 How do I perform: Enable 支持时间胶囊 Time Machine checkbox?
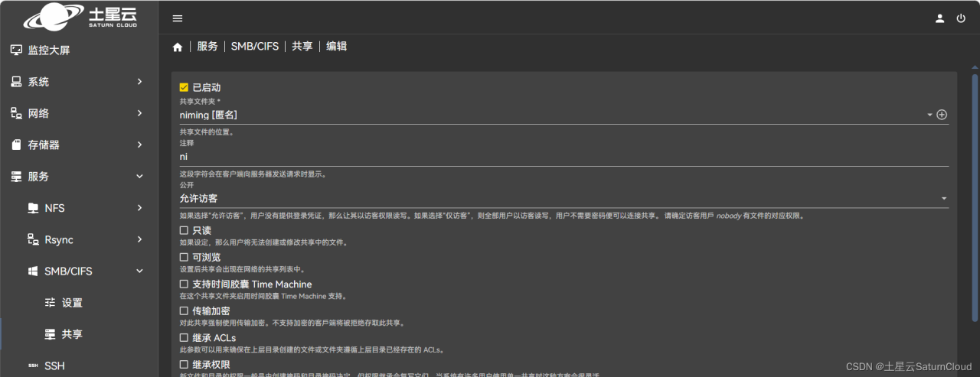pos(184,284)
